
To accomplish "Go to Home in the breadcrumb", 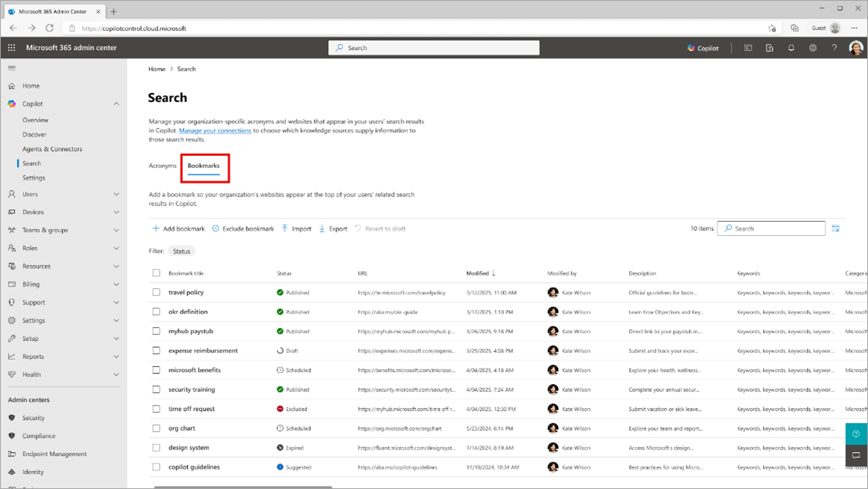I will click(157, 69).
